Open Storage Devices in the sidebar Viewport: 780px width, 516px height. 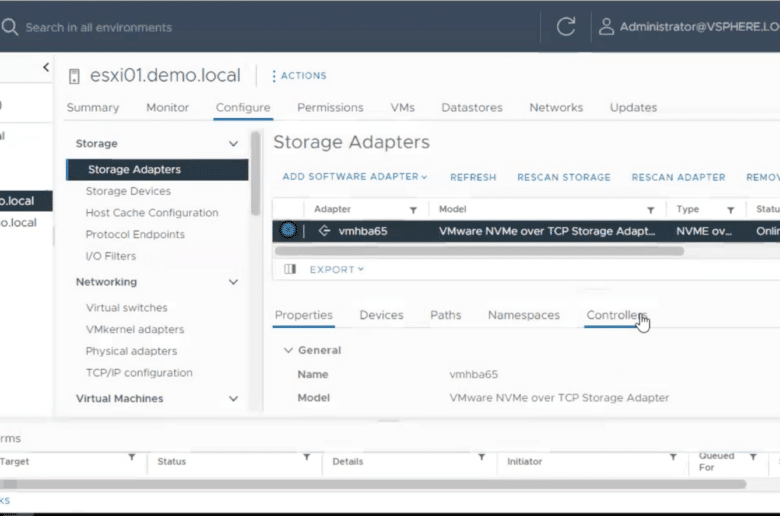128,191
